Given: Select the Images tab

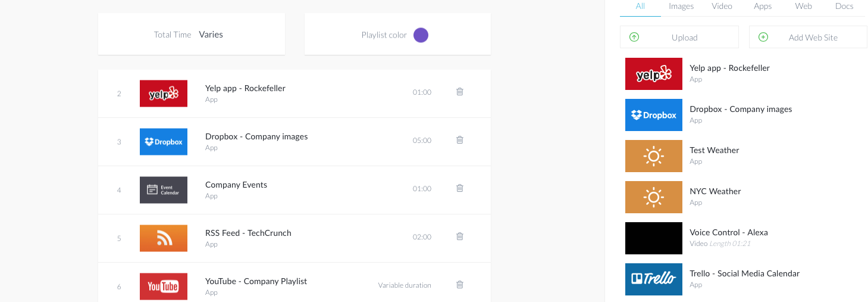Looking at the screenshot, I should pos(681,7).
